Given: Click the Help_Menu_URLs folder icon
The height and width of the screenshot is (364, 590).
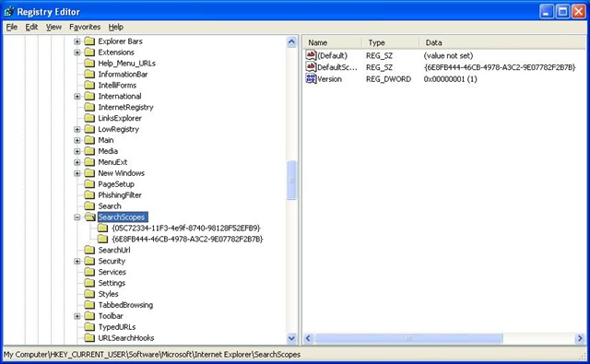Looking at the screenshot, I should 89,63.
